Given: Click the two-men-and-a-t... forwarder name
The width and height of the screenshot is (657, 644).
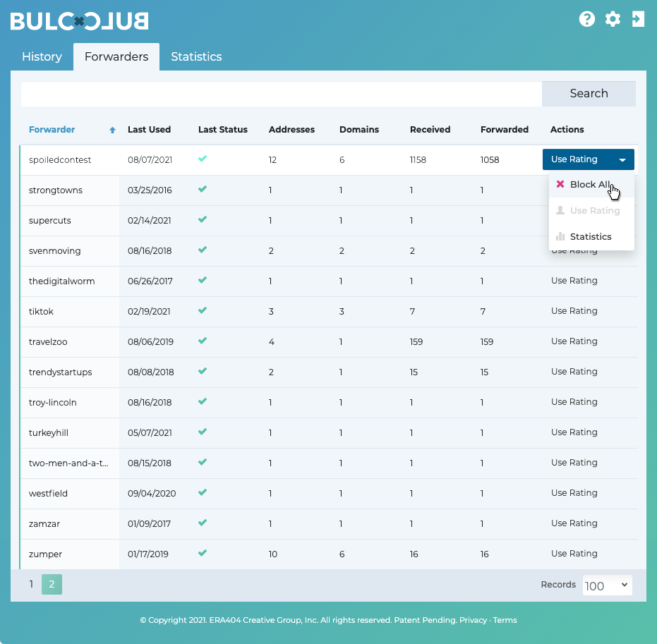Looking at the screenshot, I should (68, 463).
